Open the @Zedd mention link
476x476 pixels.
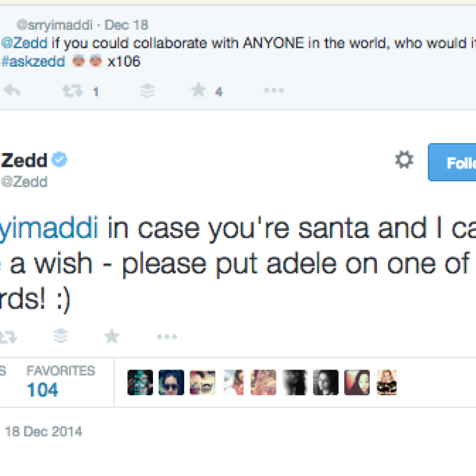[x=24, y=43]
